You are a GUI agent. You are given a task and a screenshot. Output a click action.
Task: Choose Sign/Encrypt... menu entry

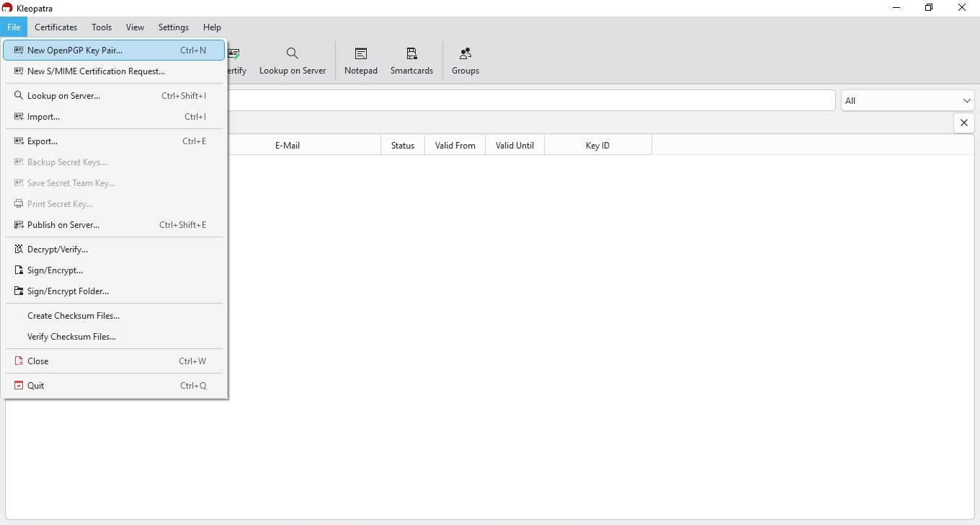114,270
